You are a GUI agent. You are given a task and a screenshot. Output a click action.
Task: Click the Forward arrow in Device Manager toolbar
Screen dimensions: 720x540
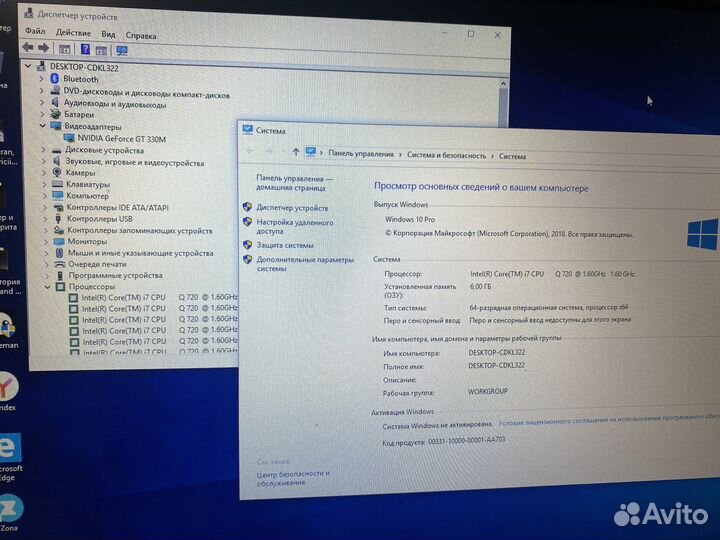(x=44, y=48)
